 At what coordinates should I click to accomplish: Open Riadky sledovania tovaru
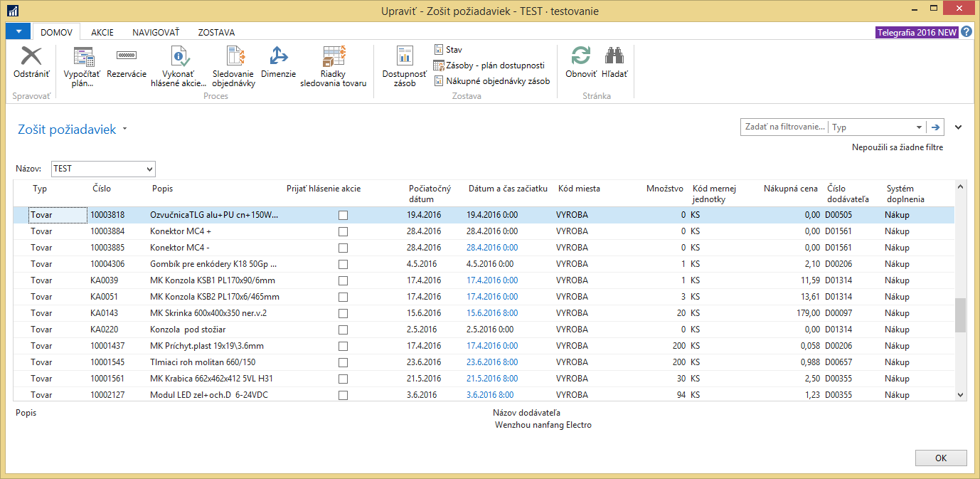(333, 67)
